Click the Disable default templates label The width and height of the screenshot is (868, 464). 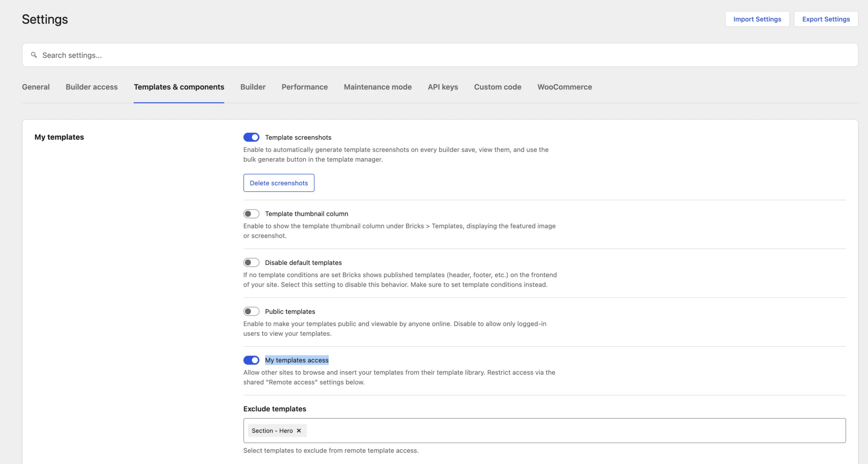pyautogui.click(x=303, y=262)
